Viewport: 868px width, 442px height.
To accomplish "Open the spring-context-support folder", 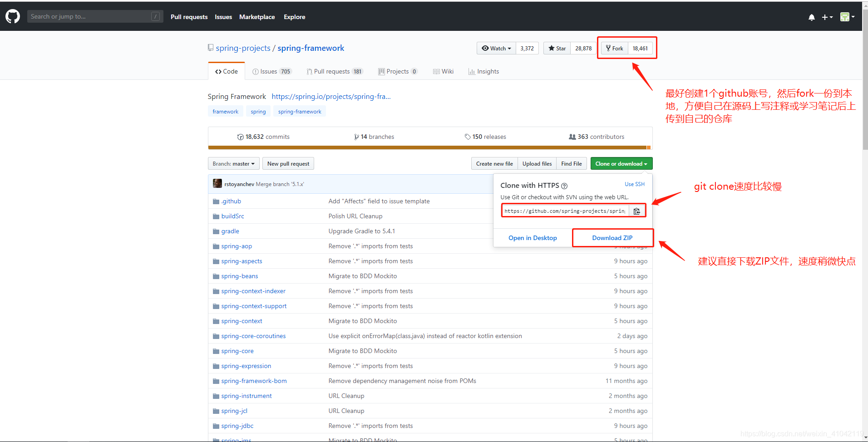I will tap(254, 306).
